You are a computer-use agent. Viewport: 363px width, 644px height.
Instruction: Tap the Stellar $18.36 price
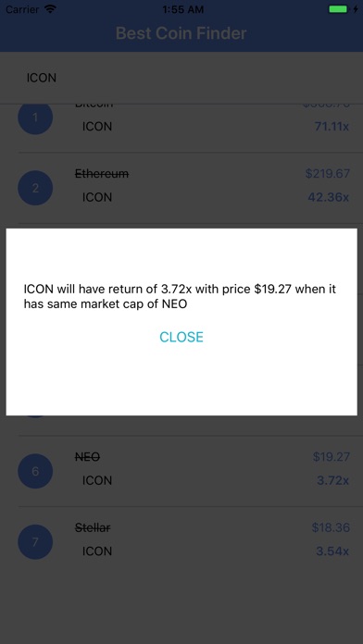click(x=331, y=527)
